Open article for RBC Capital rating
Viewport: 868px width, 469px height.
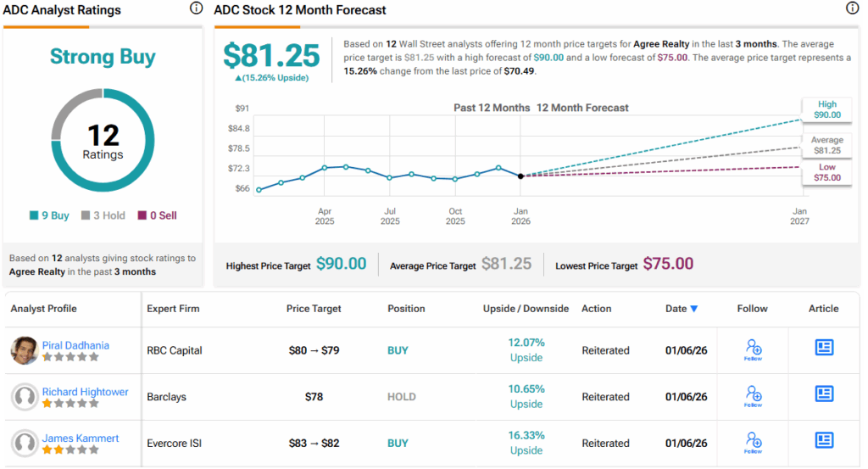[x=824, y=347]
